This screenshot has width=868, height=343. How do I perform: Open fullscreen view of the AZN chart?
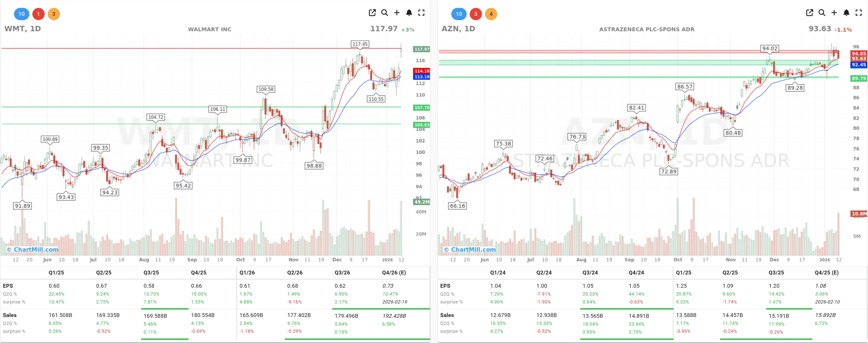point(859,12)
